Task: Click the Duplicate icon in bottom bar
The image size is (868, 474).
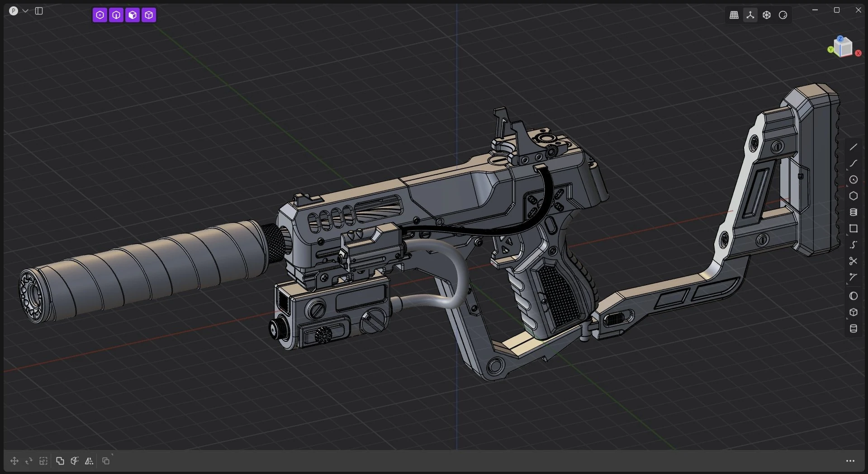Action: pos(60,461)
